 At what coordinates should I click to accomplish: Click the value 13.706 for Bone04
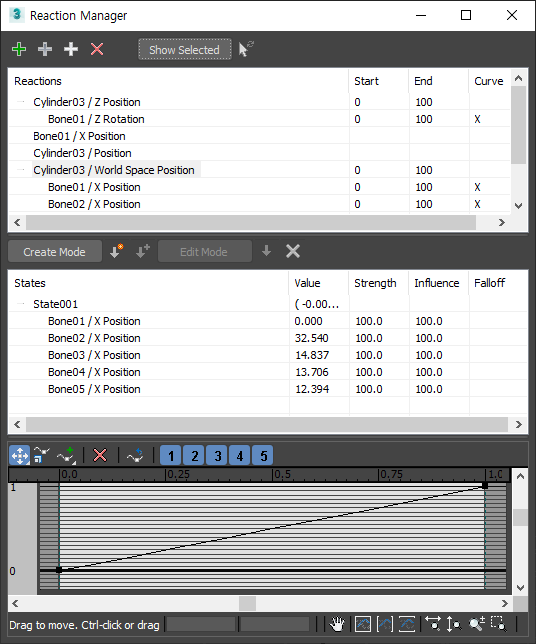pyautogui.click(x=312, y=372)
